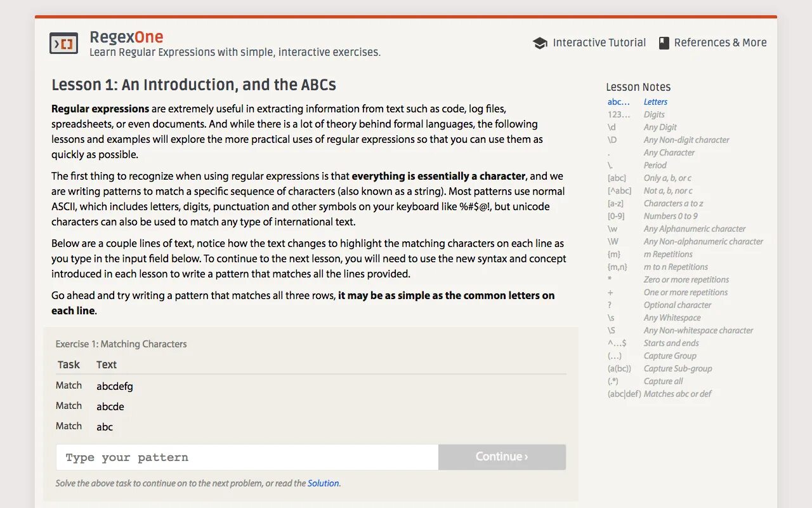812x508 pixels.
Task: Go to the Digits lesson note
Action: [654, 114]
